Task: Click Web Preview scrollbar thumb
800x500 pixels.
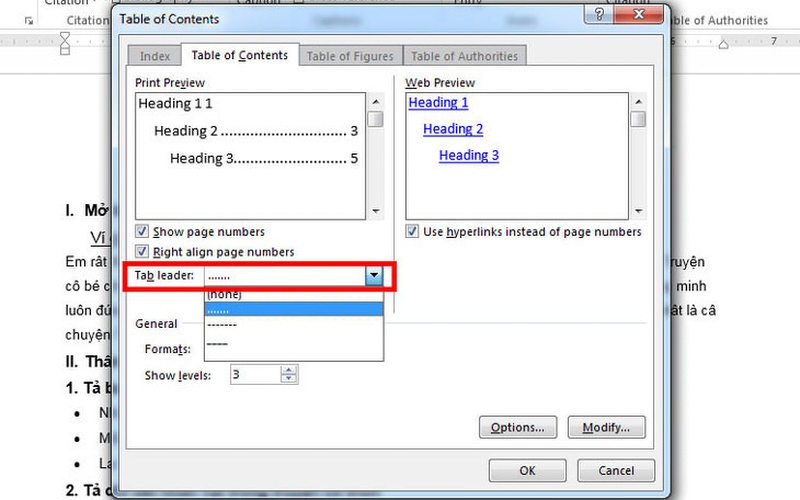Action: (x=639, y=119)
